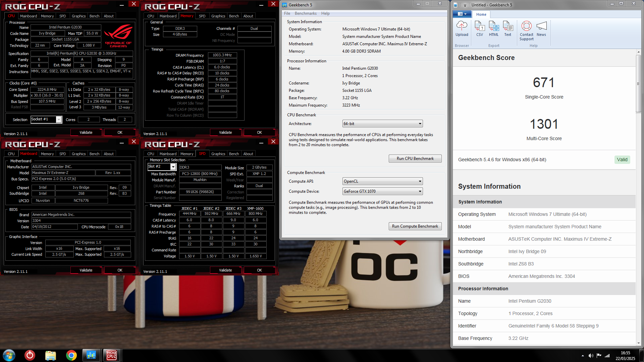Click Identifier row in Processor Information
Screen dimensions: 644x362
tap(544, 326)
